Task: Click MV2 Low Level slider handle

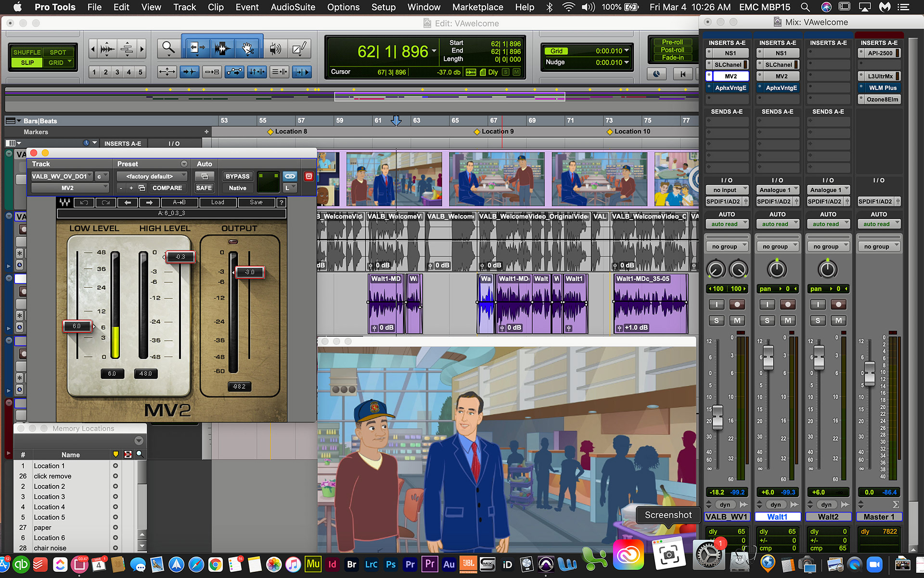Action: (x=77, y=326)
